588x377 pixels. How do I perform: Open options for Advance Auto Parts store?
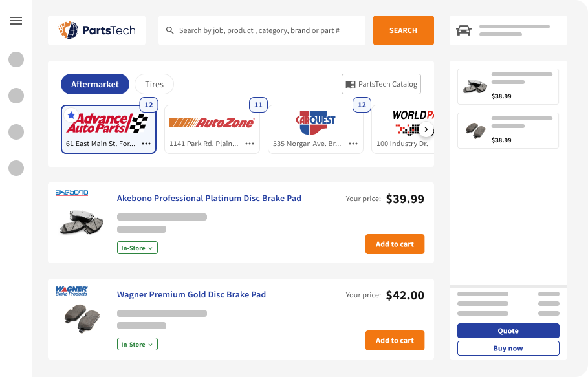pos(146,144)
